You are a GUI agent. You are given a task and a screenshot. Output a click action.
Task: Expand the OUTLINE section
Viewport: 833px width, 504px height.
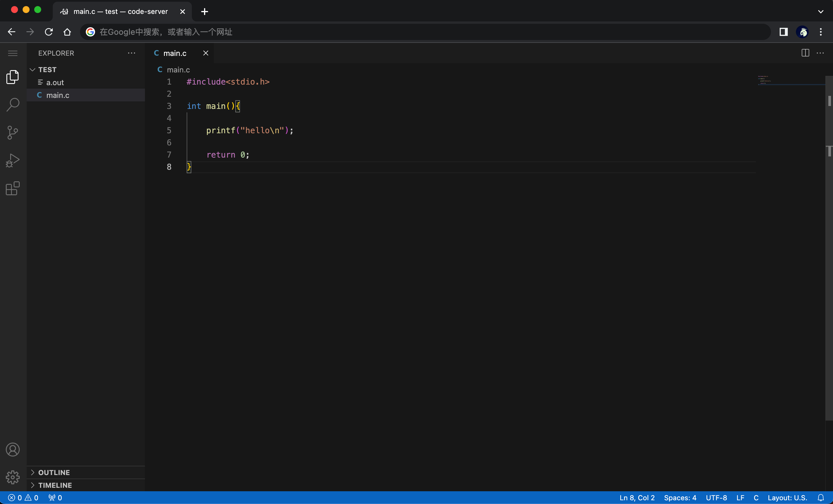click(x=86, y=472)
